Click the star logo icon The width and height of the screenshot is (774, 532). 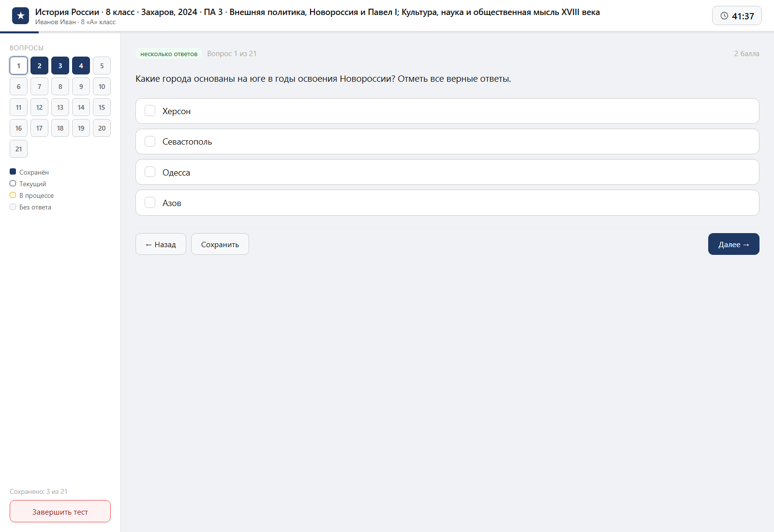20,16
